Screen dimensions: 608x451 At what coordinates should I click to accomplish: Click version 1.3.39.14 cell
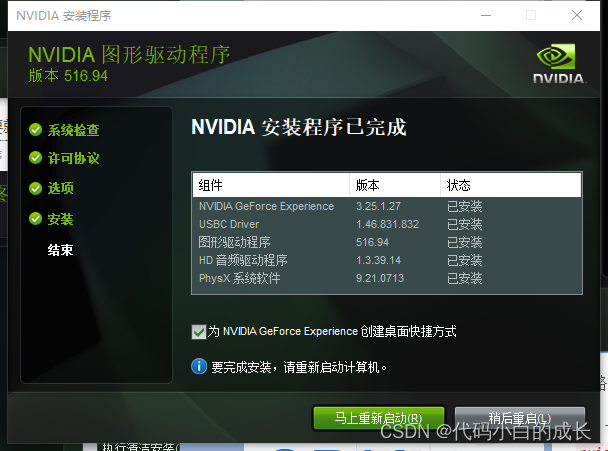click(378, 260)
